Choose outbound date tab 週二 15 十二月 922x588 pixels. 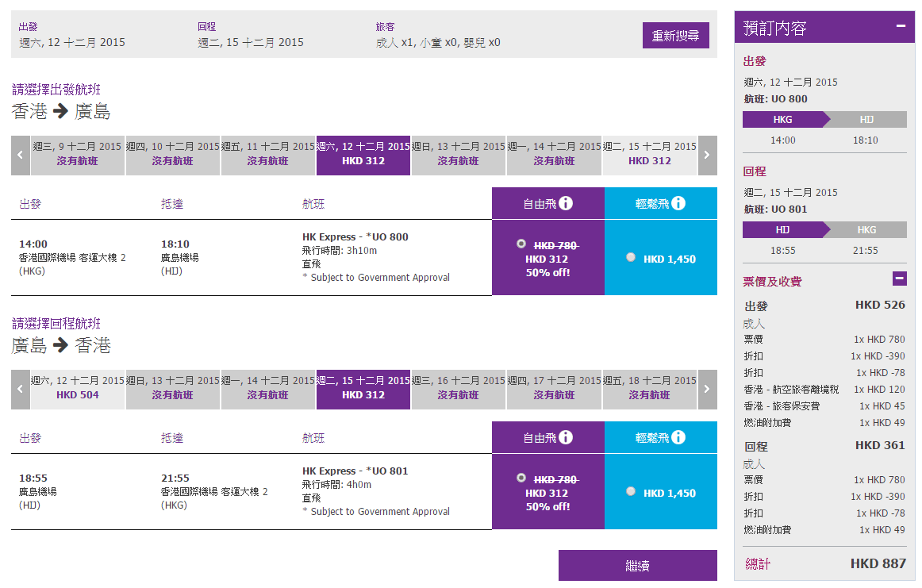(x=650, y=154)
